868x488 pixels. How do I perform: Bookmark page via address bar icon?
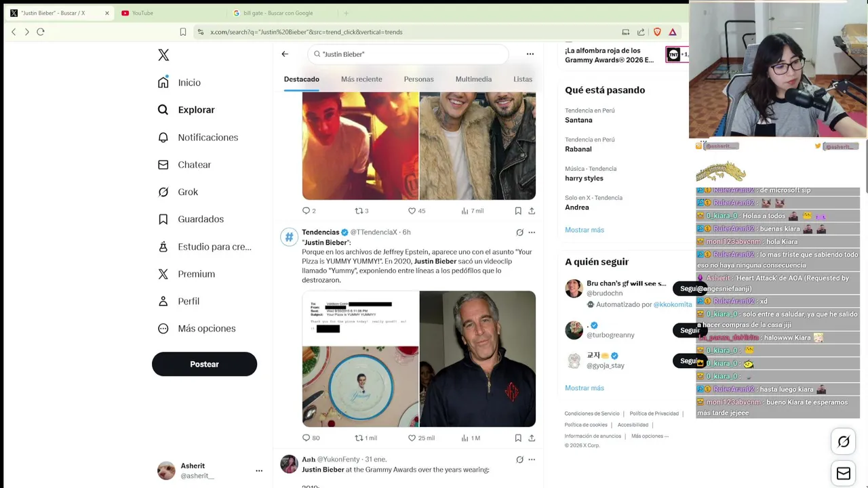183,32
